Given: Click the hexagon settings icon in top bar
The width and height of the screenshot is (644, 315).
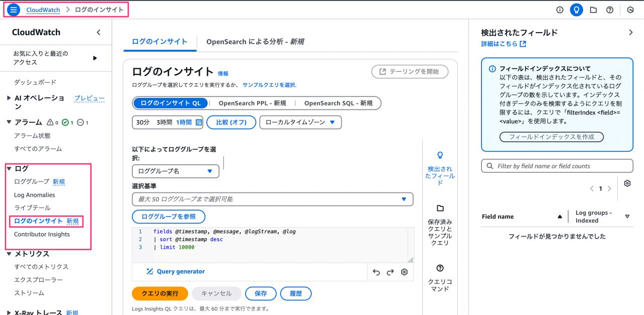Looking at the screenshot, I should [x=630, y=10].
